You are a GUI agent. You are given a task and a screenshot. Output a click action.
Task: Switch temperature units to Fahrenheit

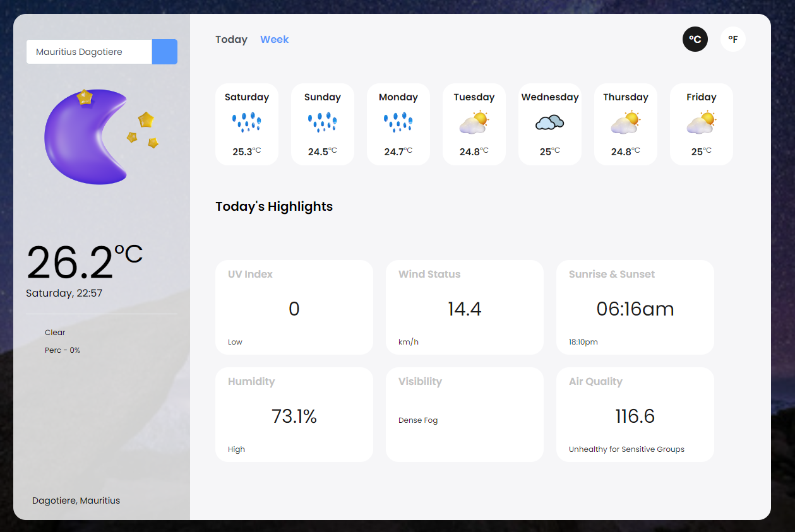coord(732,39)
